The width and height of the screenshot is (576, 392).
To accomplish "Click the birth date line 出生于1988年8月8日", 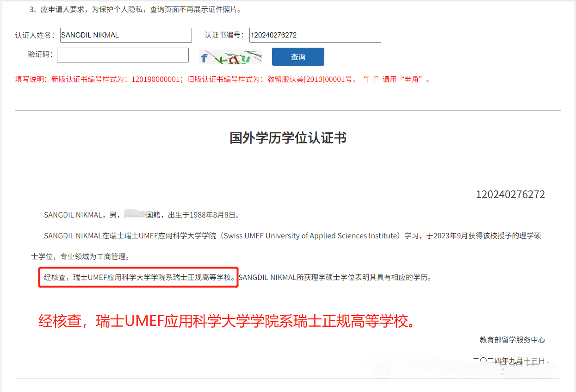I will (203, 215).
